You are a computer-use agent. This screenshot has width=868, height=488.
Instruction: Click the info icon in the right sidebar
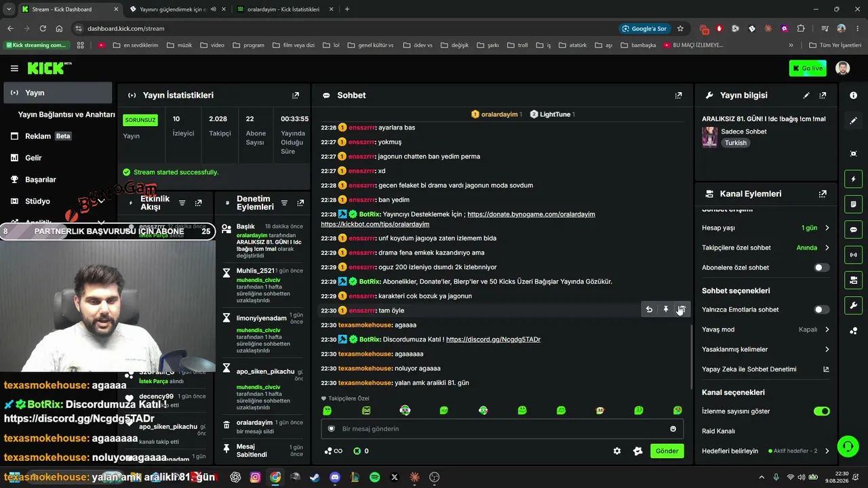tap(853, 96)
